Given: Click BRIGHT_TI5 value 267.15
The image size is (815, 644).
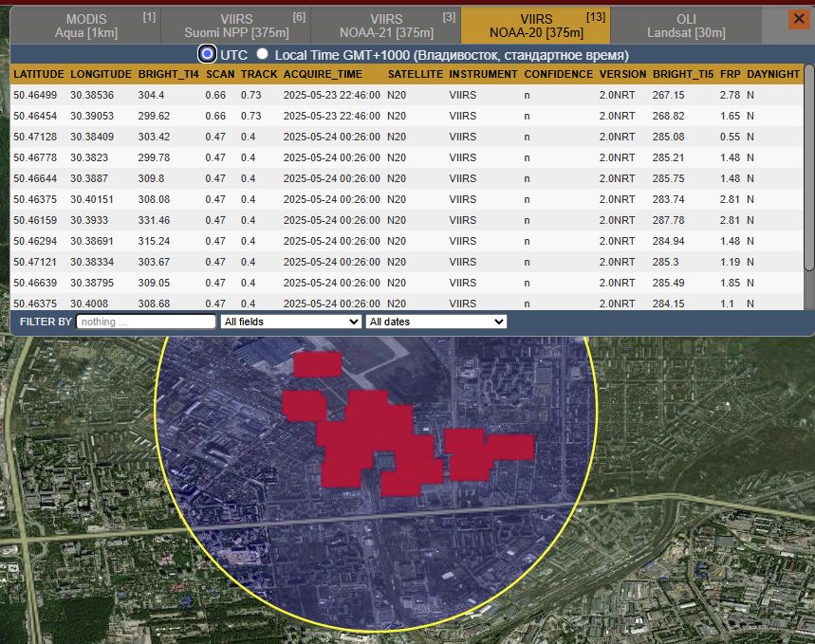Looking at the screenshot, I should (669, 95).
